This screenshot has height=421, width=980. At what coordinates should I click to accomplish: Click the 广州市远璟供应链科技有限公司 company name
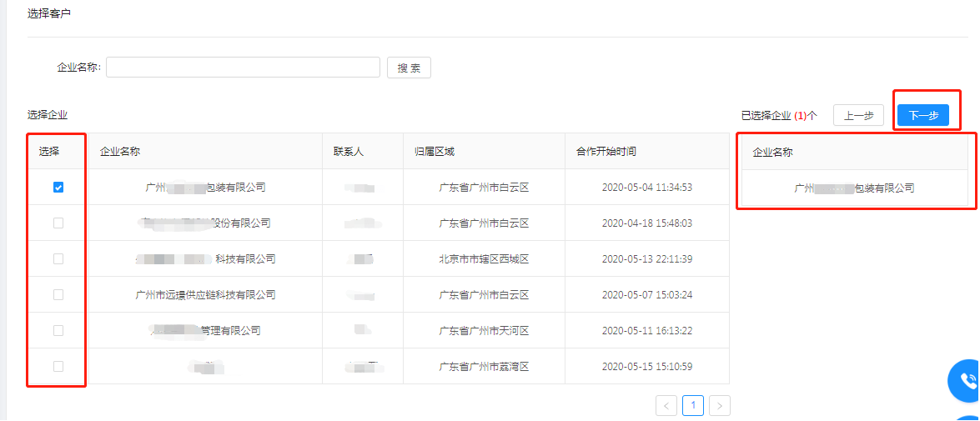[205, 295]
